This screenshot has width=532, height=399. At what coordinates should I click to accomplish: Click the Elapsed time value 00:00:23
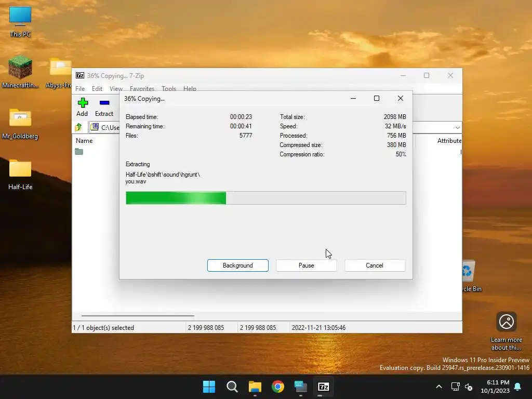tap(241, 117)
